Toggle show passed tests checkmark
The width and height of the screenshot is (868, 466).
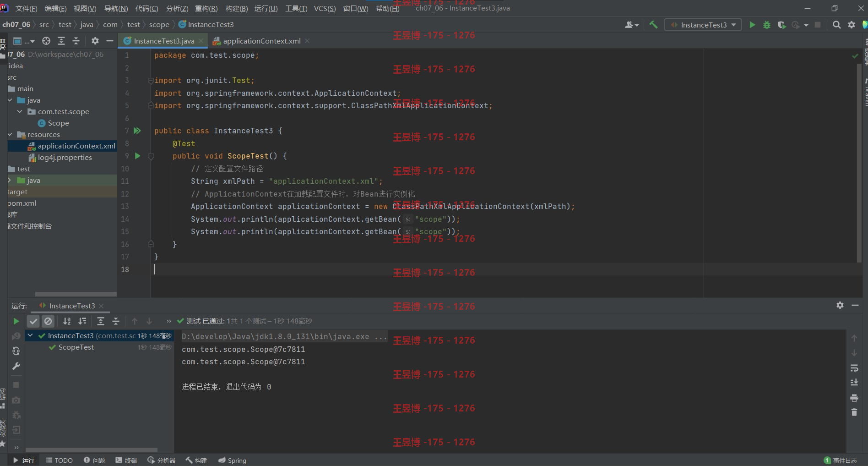tap(33, 321)
